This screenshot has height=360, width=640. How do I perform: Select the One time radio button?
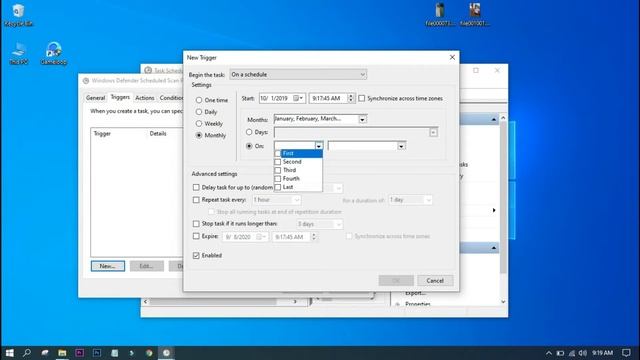point(199,100)
